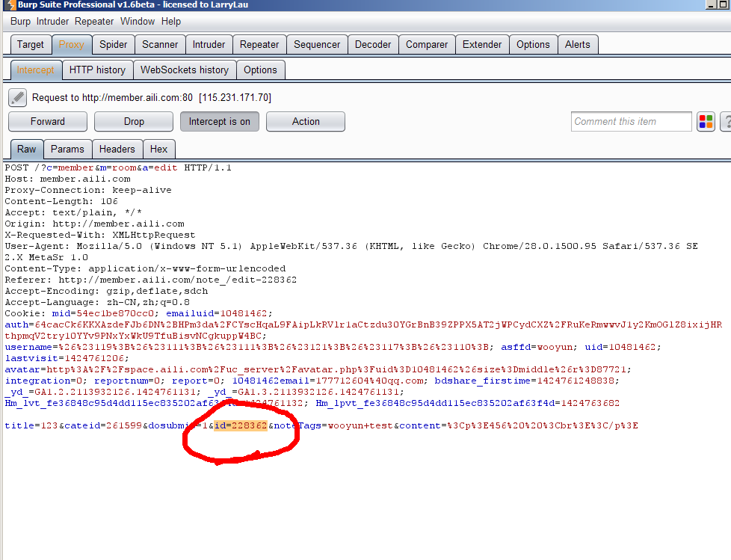Click the Content-Length: 106 header
Screen dimensions: 731x560
[x=61, y=201]
